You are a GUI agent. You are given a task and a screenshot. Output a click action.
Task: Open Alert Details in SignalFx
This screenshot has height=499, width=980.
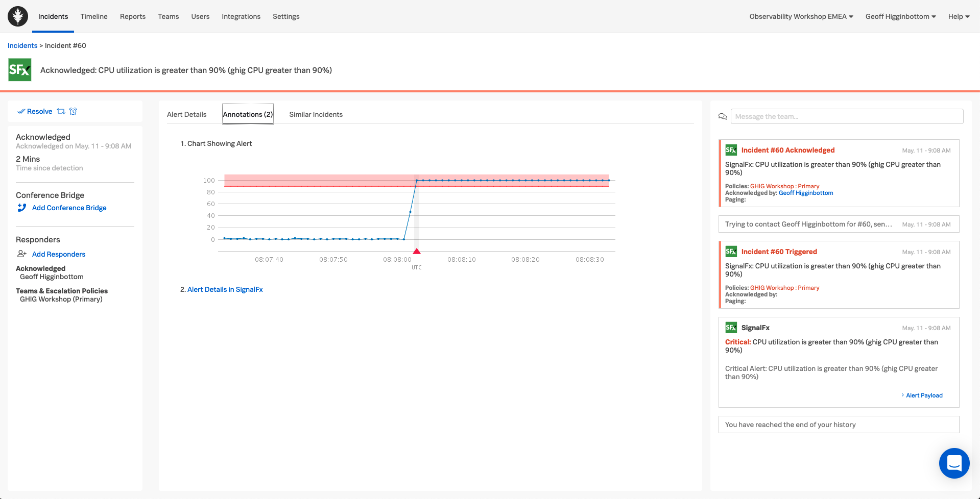[x=225, y=289]
